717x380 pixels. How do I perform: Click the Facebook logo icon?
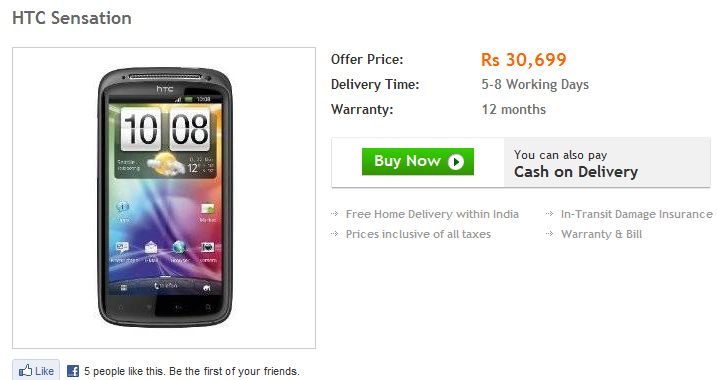[x=73, y=371]
